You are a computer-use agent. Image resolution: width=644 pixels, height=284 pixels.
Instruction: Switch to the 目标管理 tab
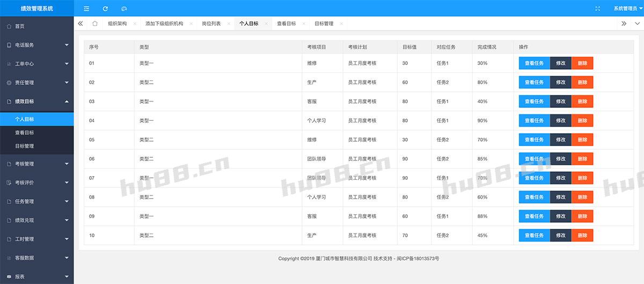click(324, 24)
